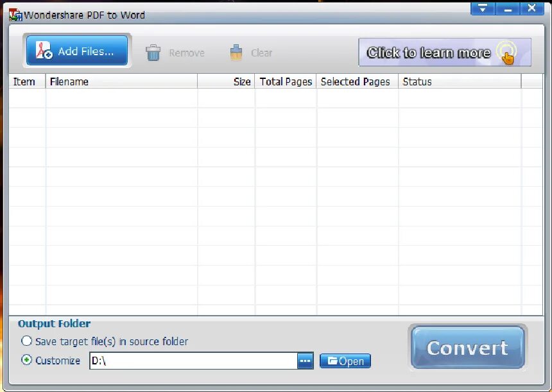This screenshot has height=392, width=552.
Task: Click the Wondershare app icon in title bar
Action: tap(15, 15)
